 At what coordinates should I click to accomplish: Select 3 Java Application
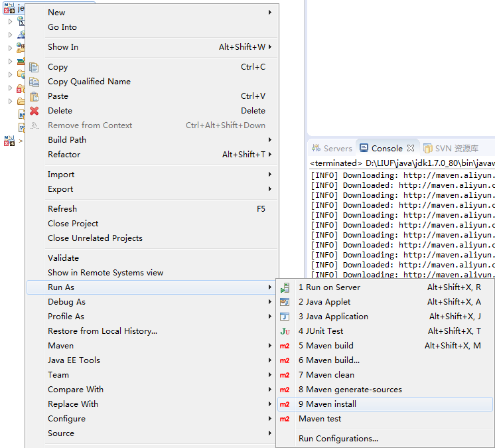[x=385, y=317]
